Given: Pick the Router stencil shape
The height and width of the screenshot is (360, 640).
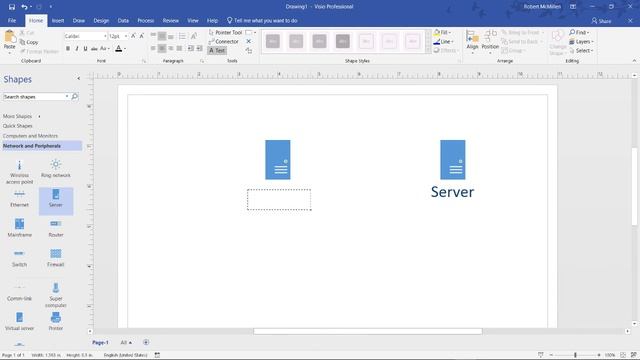Looking at the screenshot, I should click(56, 228).
